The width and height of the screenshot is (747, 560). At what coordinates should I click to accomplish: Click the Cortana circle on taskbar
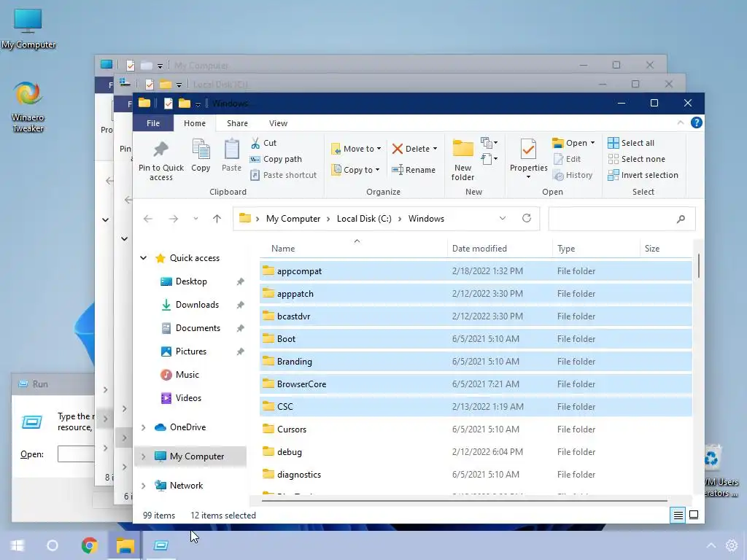click(x=53, y=545)
